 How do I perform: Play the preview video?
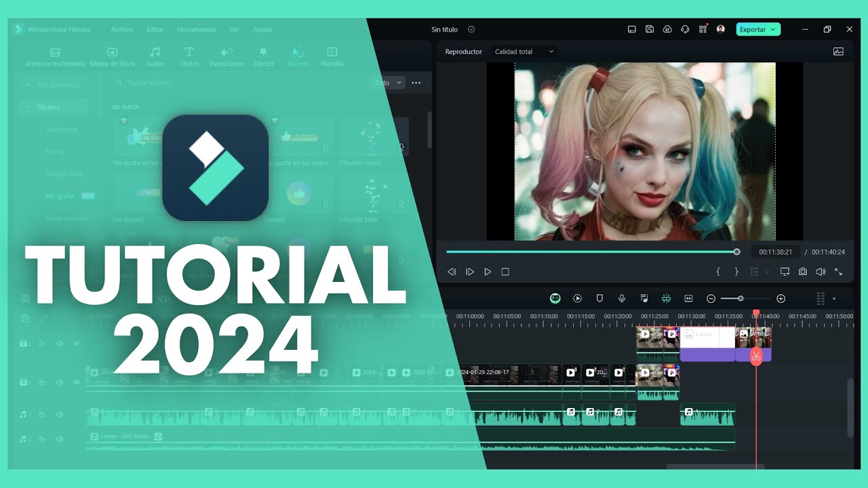(488, 272)
